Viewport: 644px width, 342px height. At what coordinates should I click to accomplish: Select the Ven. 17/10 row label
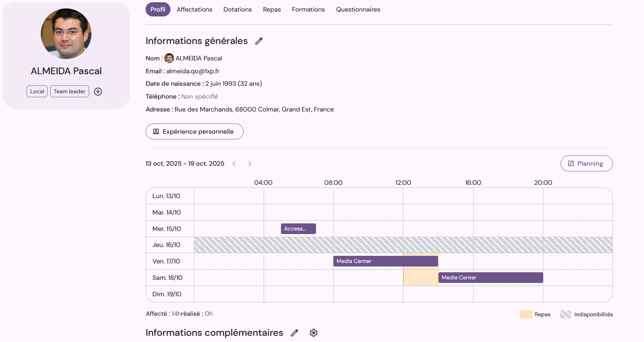[x=166, y=261]
